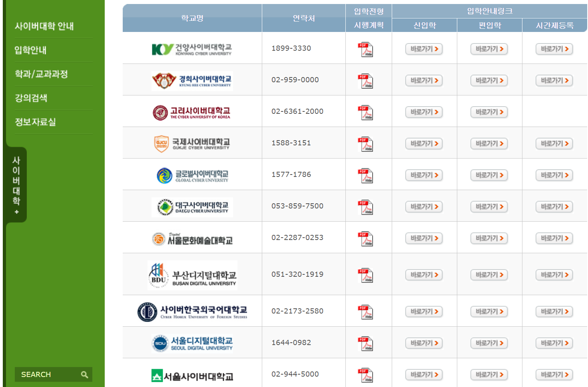The height and width of the screenshot is (387, 588).
Task: Click the 입학안내링크 column header
Action: tap(490, 11)
